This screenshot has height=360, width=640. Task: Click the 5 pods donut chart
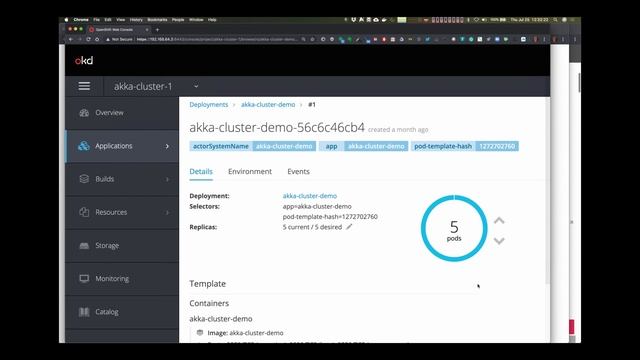(x=454, y=228)
